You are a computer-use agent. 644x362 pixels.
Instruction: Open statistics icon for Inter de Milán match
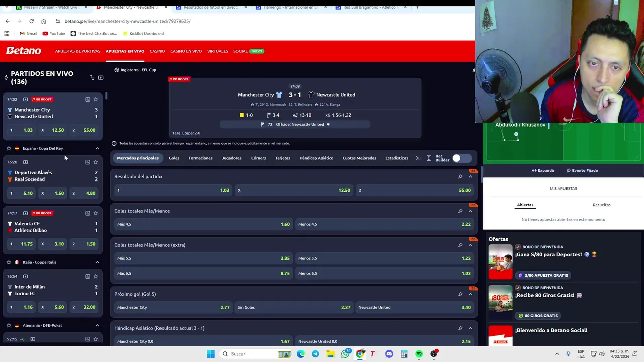tap(87, 276)
